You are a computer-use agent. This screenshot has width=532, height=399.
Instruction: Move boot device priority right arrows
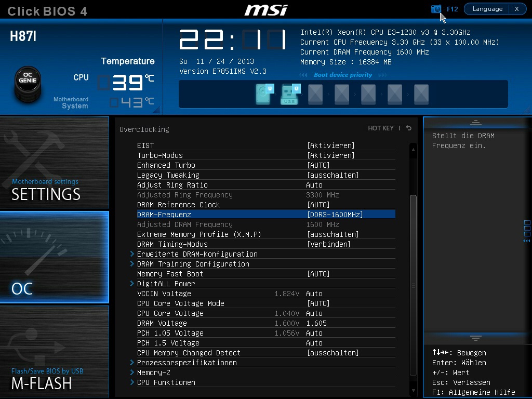pos(382,75)
